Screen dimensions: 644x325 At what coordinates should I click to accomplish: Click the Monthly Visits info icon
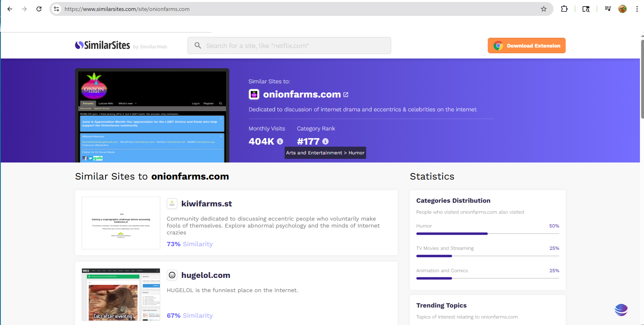[x=280, y=141]
